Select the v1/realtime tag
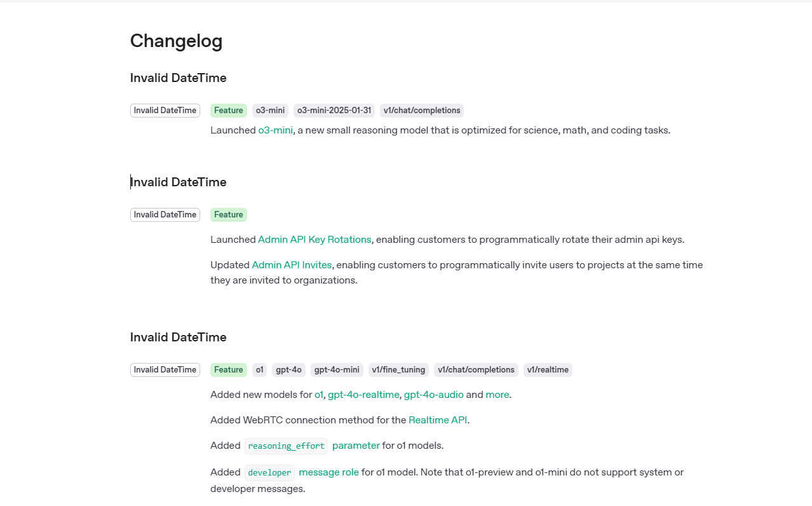 tap(548, 370)
